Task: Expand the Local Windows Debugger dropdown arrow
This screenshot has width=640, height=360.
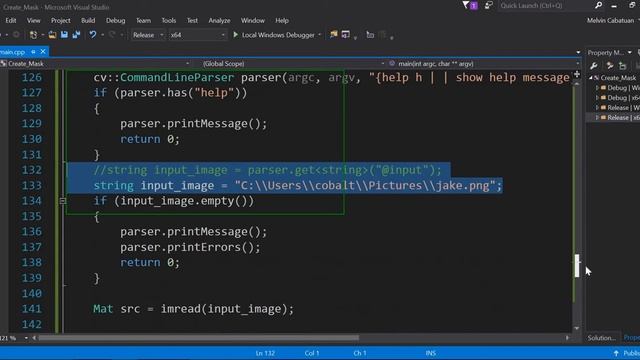Action: coord(320,35)
